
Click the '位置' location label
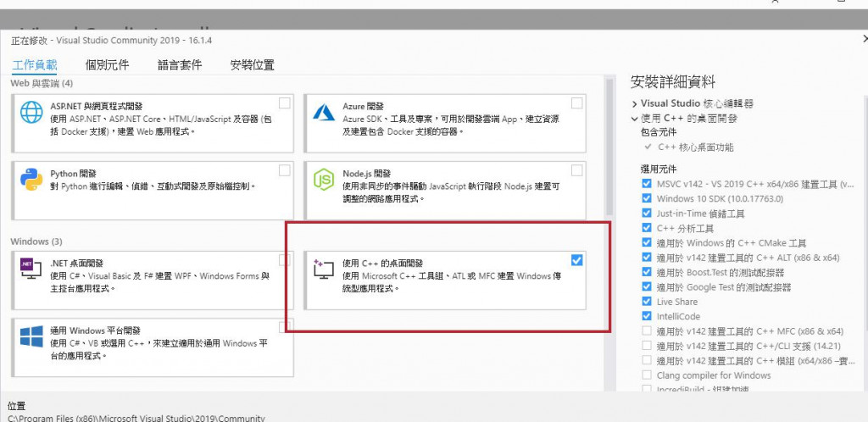coord(17,406)
